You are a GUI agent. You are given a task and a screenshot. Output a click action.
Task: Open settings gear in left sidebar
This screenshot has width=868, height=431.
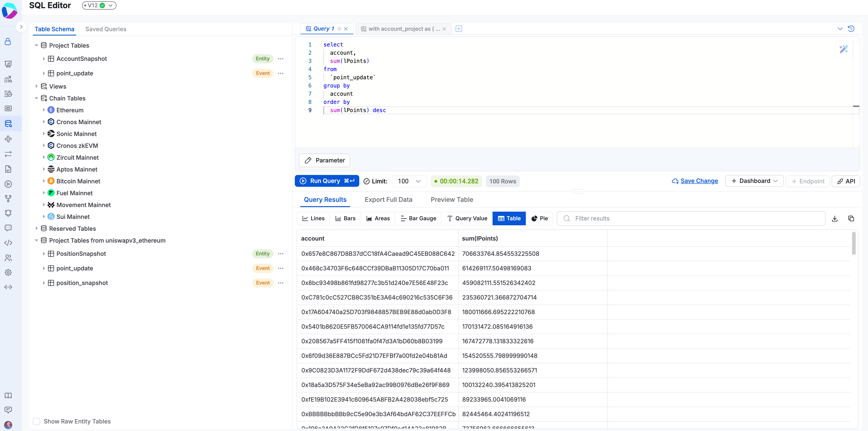(x=8, y=272)
